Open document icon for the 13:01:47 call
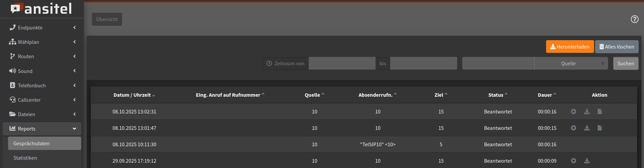Image resolution: width=644 pixels, height=168 pixels. pyautogui.click(x=600, y=128)
